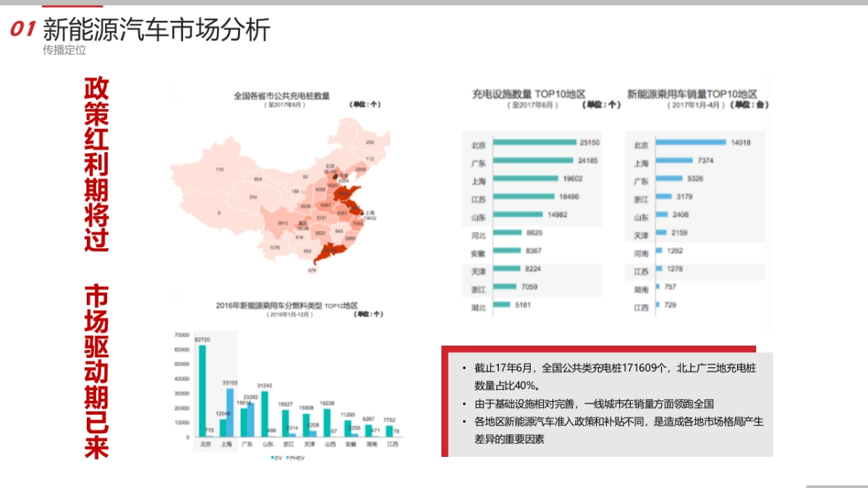Click the 北京 bar showing 25150

(x=535, y=142)
